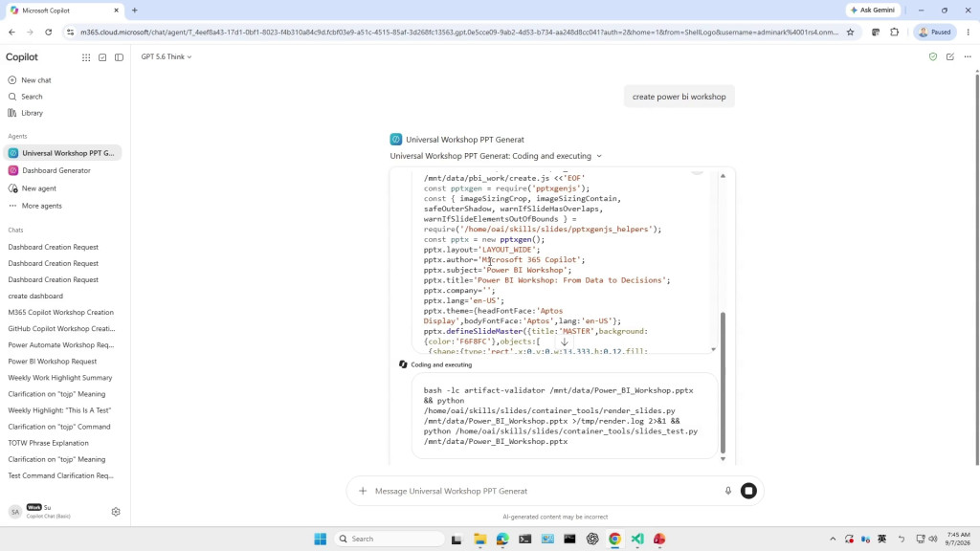
Task: Open Windows Start menu
Action: coord(320,539)
